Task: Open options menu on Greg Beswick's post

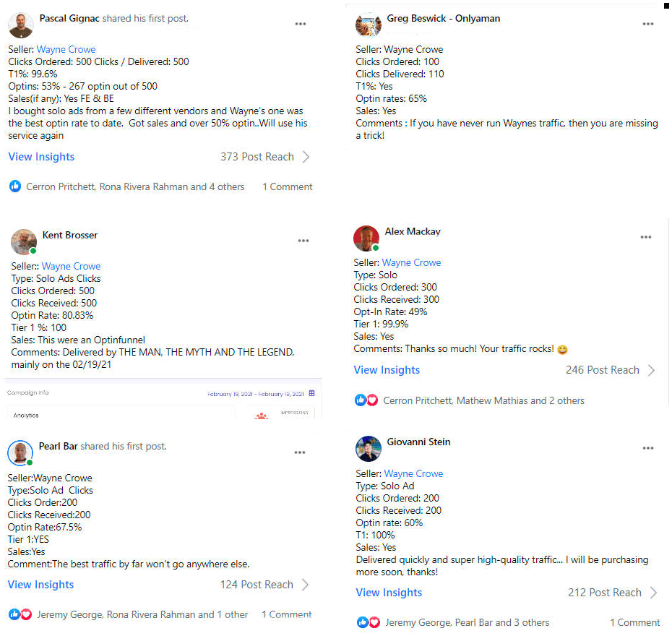Action: [648, 24]
